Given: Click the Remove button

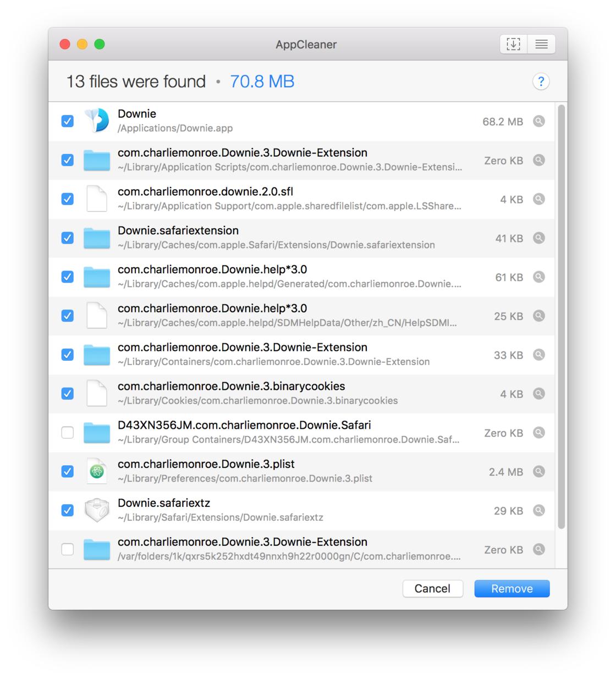Looking at the screenshot, I should [x=512, y=588].
